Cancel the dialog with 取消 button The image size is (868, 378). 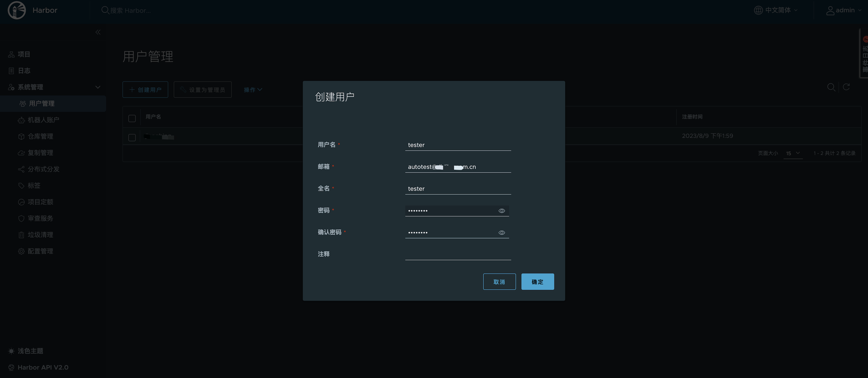point(499,282)
